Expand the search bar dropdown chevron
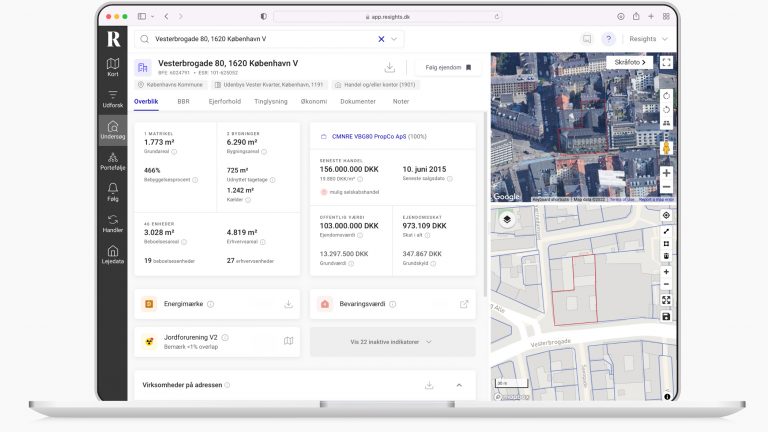This screenshot has width=768, height=432. coord(395,39)
